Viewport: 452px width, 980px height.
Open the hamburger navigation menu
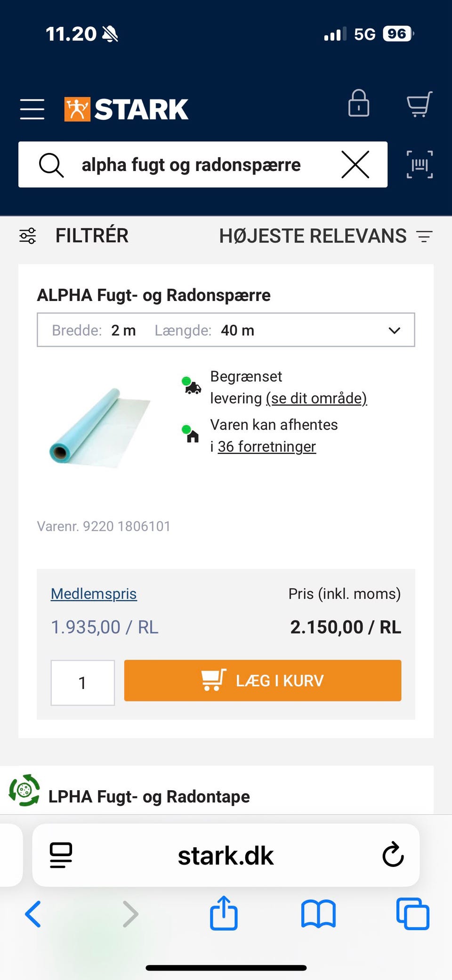pos(32,109)
